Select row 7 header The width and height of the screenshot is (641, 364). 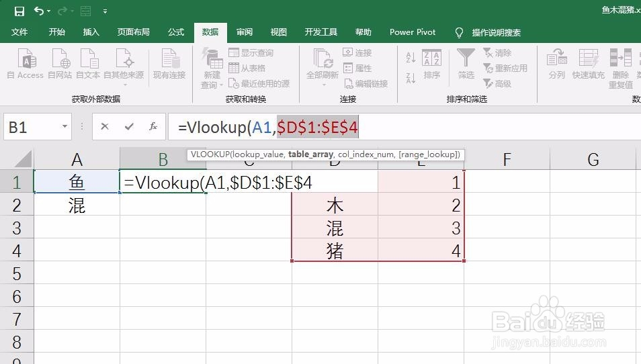point(16,319)
